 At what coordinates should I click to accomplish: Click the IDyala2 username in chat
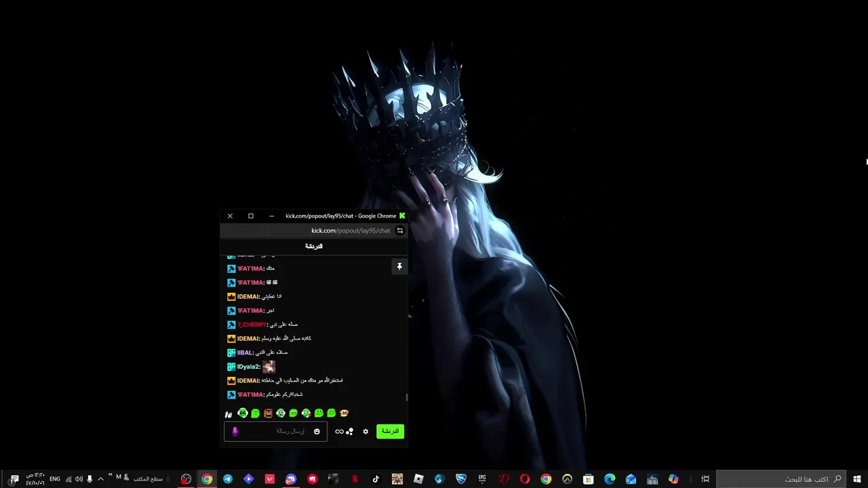tap(248, 367)
